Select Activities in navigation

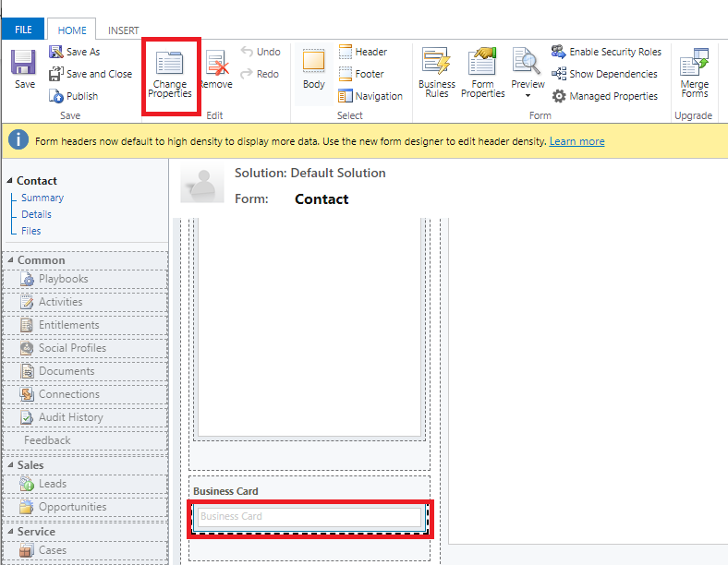[x=85, y=302]
